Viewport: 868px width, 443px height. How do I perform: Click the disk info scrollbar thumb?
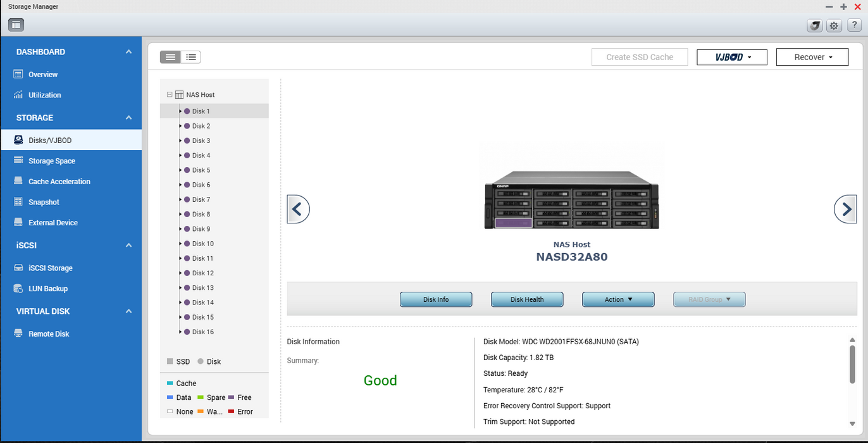tap(852, 364)
